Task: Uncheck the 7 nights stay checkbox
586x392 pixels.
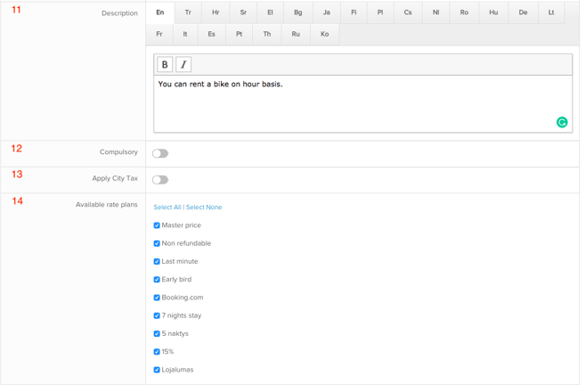Action: [x=157, y=315]
